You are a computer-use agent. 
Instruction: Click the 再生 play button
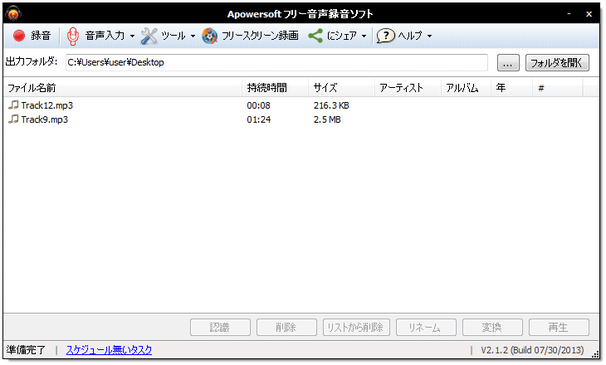tap(559, 327)
